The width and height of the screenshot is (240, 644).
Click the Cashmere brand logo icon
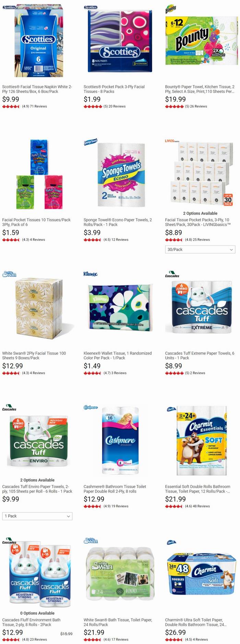click(x=91, y=408)
